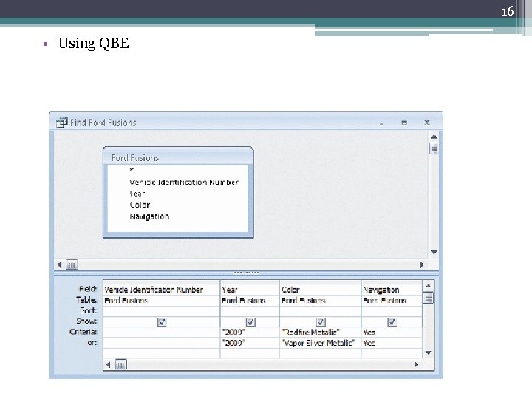This screenshot has height=399, width=532.
Task: Click left arrow of design grid horizontal scrollbar
Action: [x=108, y=365]
